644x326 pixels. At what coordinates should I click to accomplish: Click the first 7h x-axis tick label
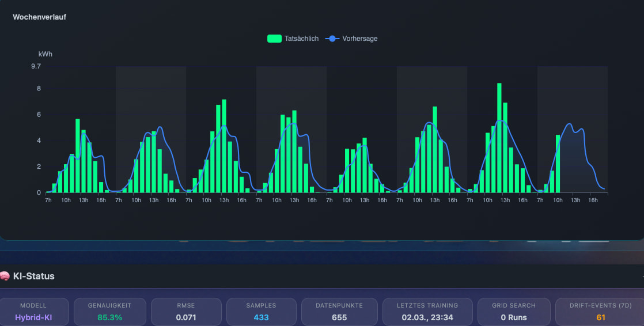(48, 200)
